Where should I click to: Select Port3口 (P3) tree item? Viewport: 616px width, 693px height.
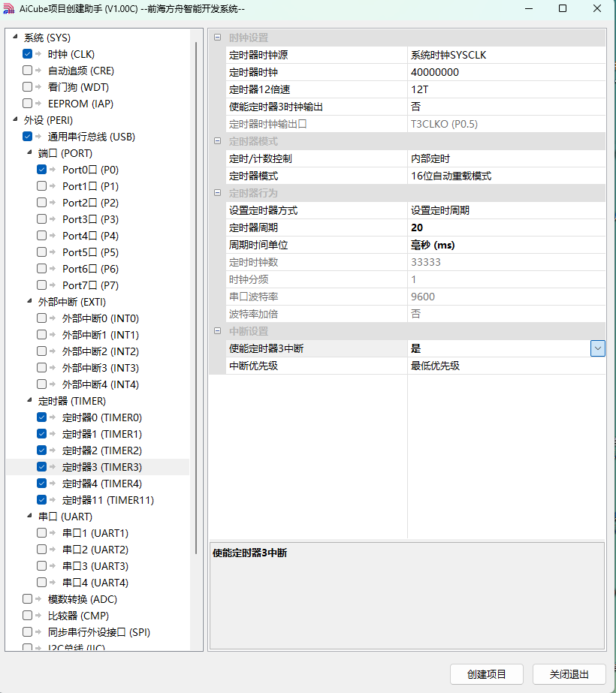point(90,219)
